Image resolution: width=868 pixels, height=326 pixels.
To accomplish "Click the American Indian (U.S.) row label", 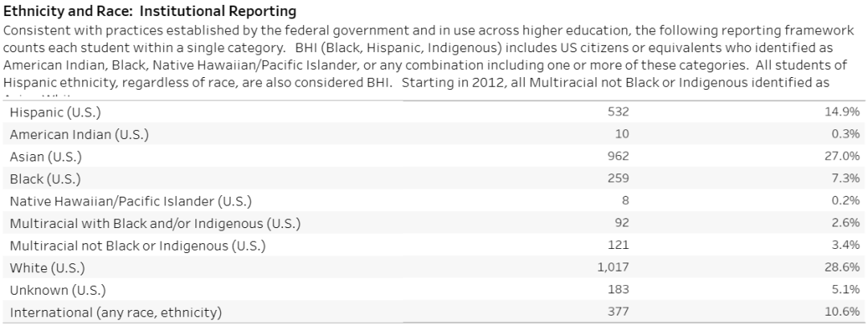I will pyautogui.click(x=79, y=135).
